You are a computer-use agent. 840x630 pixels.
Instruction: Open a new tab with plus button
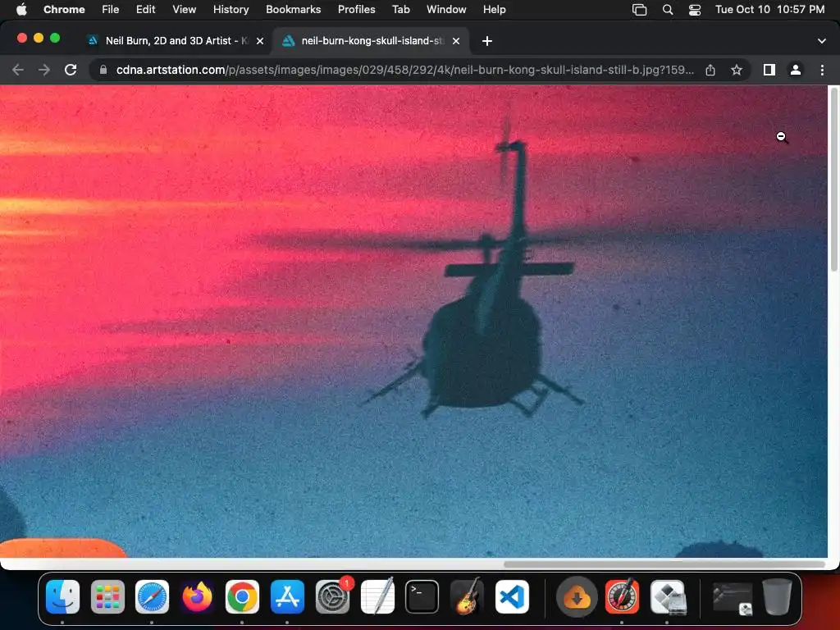point(487,41)
